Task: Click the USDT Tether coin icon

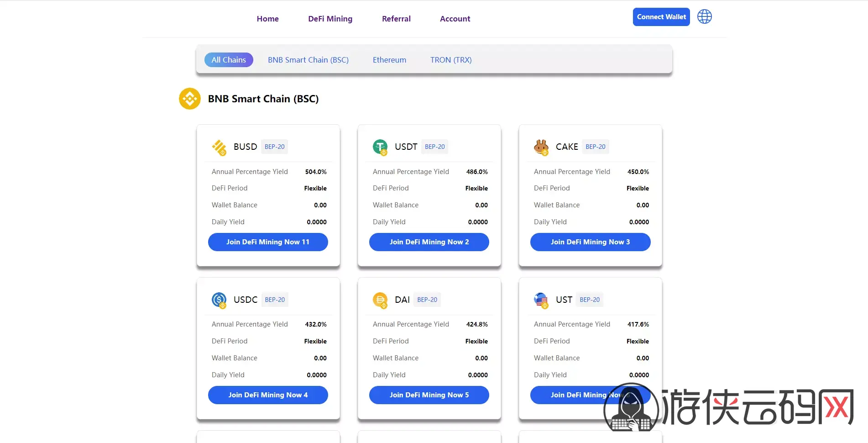Action: coord(380,147)
